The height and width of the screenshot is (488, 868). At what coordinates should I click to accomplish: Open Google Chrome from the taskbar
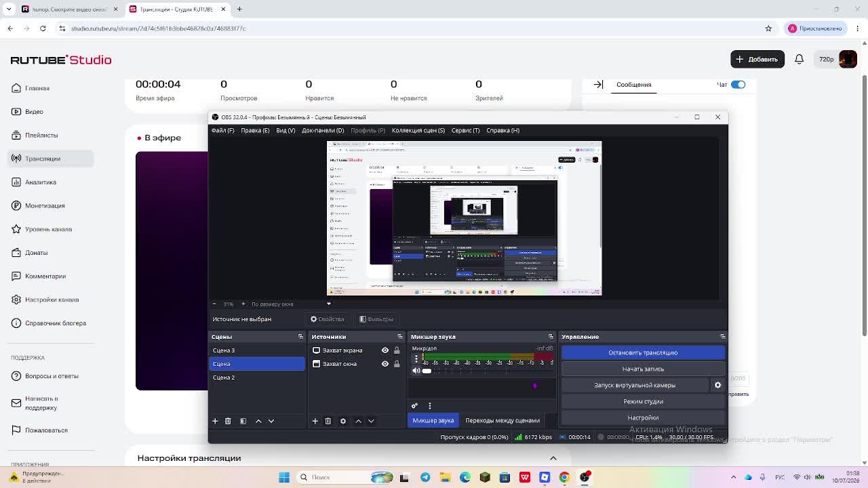(x=564, y=477)
